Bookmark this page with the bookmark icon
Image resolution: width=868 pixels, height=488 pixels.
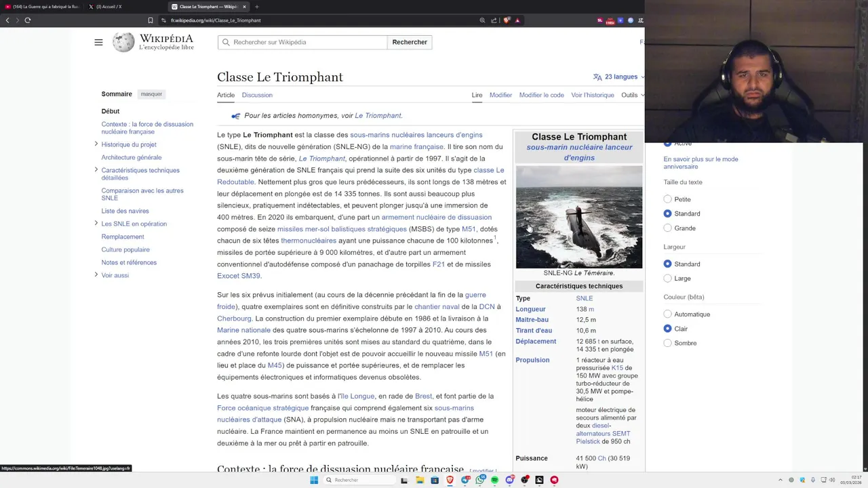151,20
